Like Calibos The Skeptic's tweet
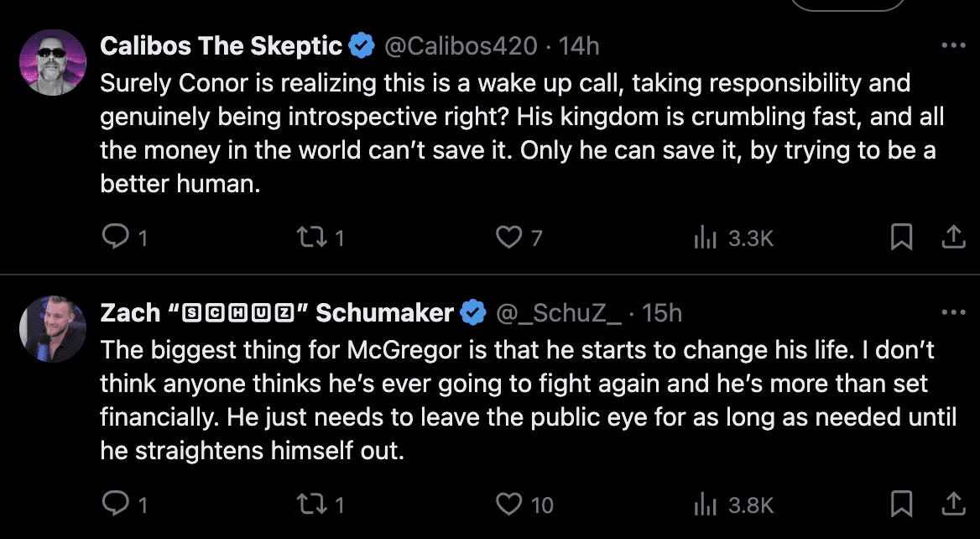 [x=508, y=238]
